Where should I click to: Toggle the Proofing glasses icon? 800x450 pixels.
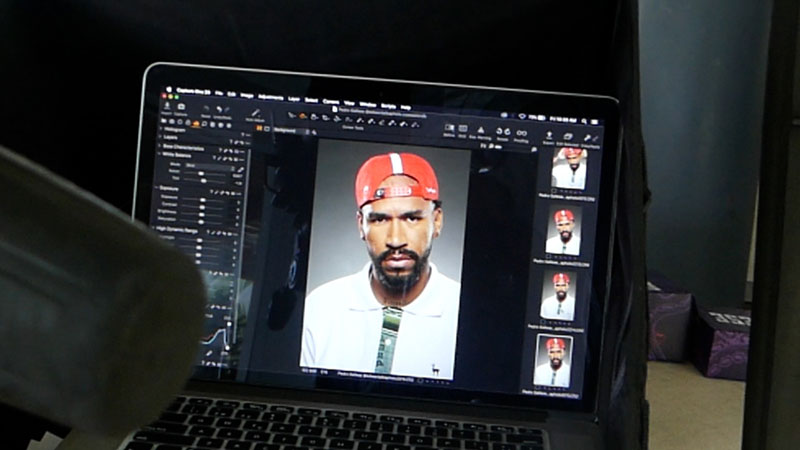click(521, 133)
